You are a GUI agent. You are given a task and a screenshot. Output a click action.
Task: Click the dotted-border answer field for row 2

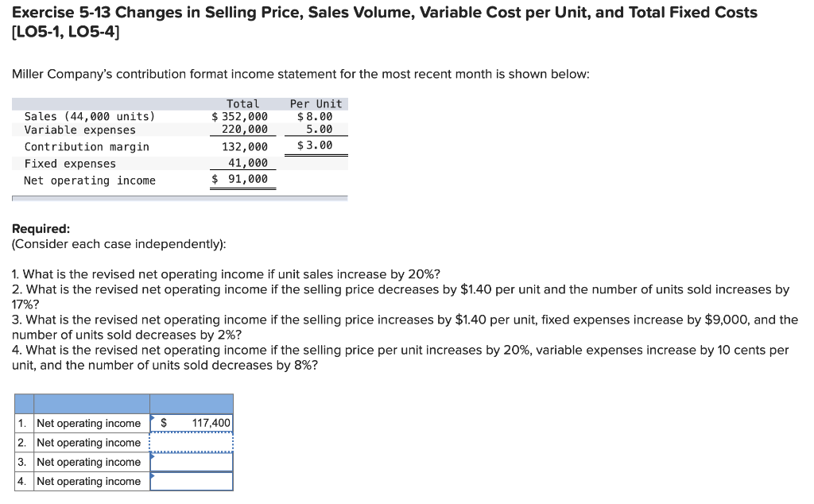pos(192,443)
